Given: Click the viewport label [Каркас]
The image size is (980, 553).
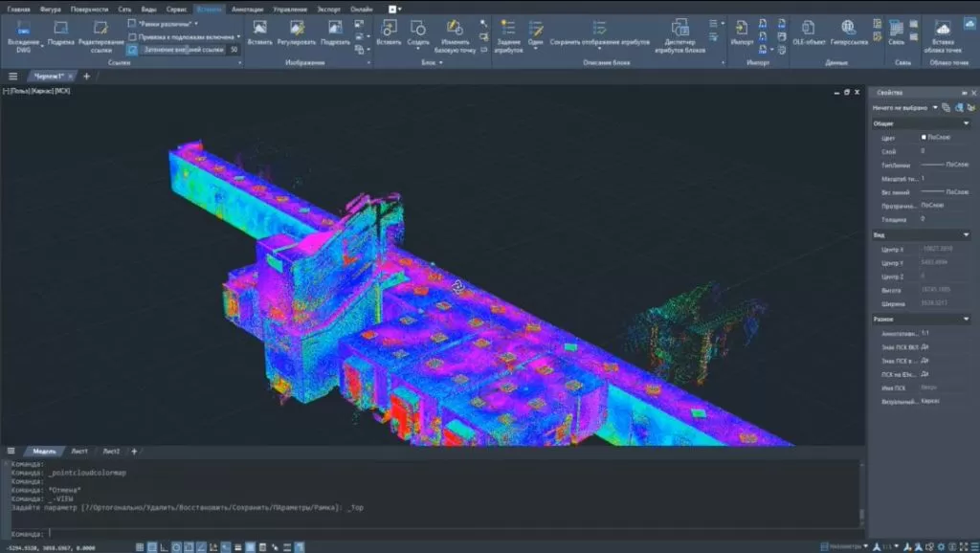Looking at the screenshot, I should click(42, 91).
